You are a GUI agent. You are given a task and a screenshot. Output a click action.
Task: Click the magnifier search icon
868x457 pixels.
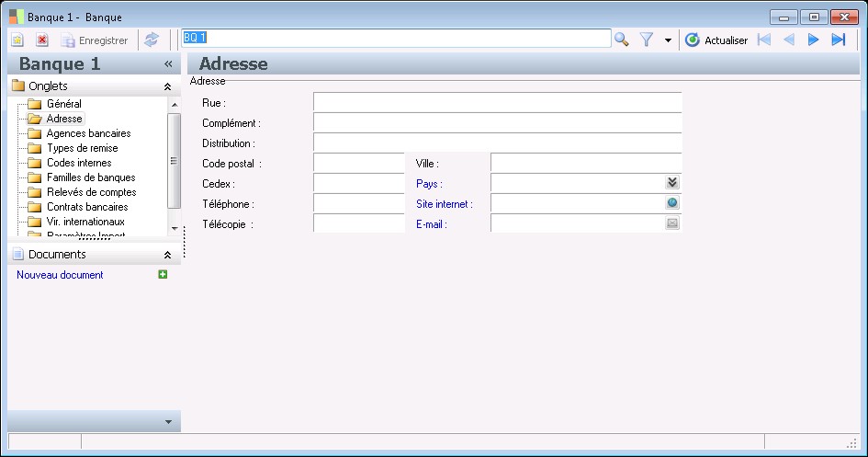point(622,40)
